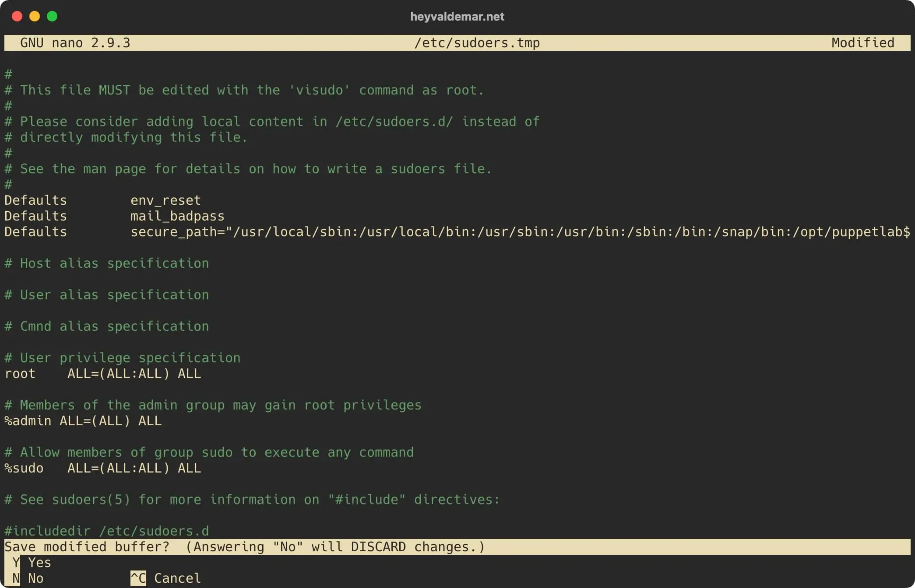Viewport: 915px width, 588px height.
Task: Click the 'Defaults secure_path' line
Action: point(457,232)
